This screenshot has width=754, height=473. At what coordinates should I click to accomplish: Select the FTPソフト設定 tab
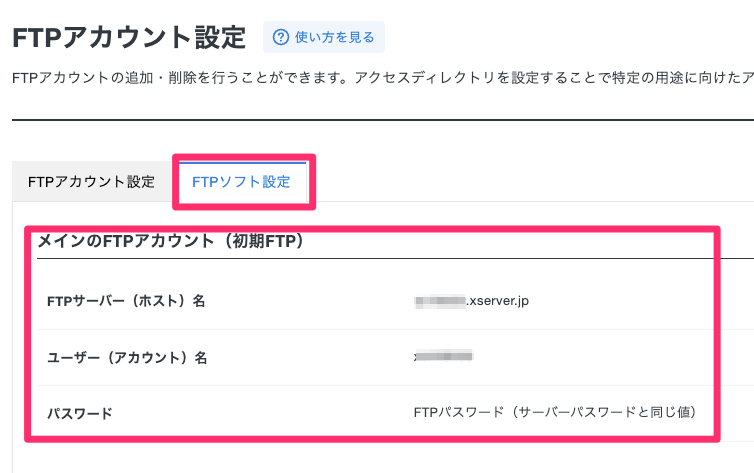click(241, 182)
